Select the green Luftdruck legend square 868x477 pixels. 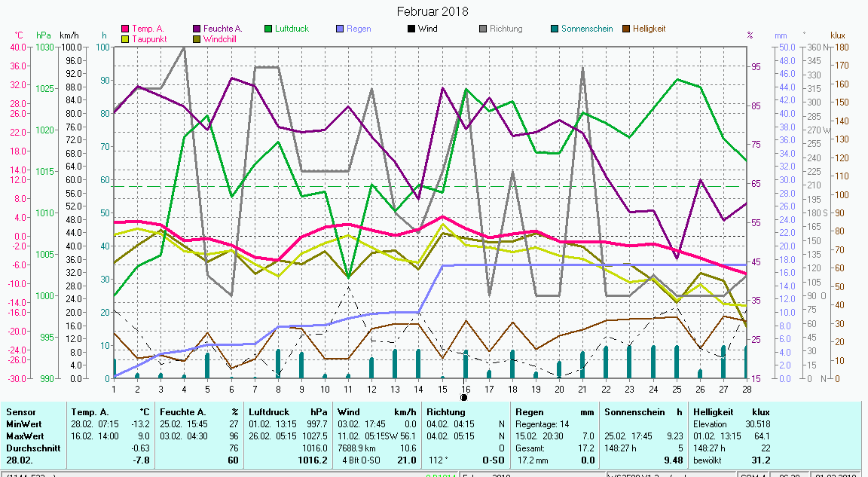tap(267, 29)
